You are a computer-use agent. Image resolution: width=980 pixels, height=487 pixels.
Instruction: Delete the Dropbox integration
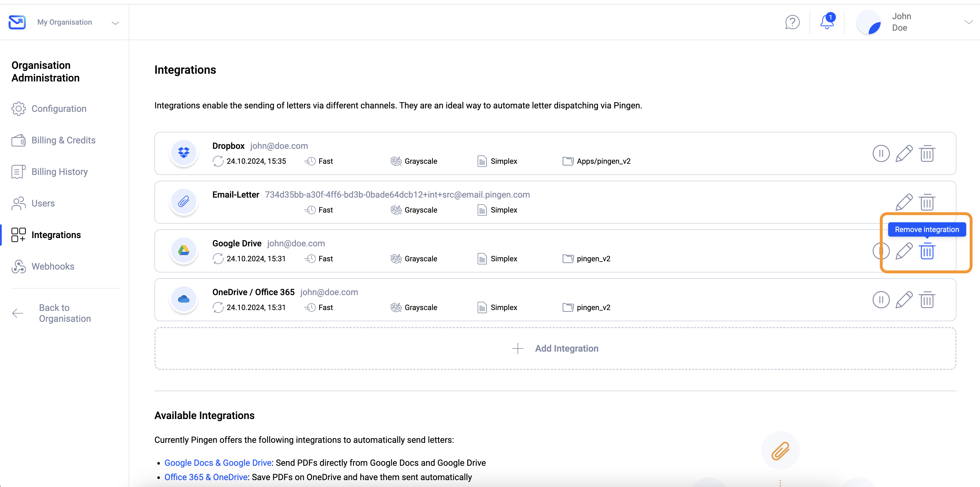[x=927, y=154]
